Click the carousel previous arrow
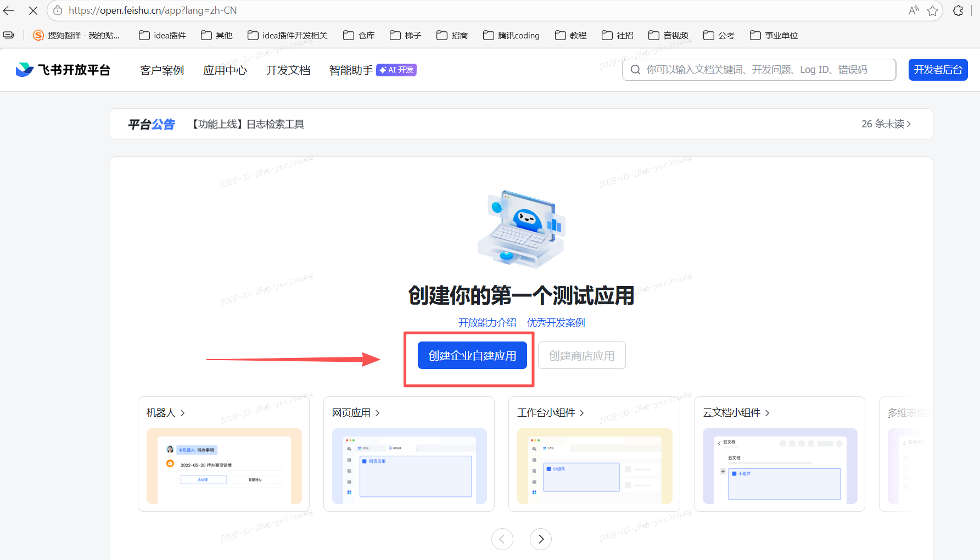This screenshot has height=560, width=980. tap(502, 539)
